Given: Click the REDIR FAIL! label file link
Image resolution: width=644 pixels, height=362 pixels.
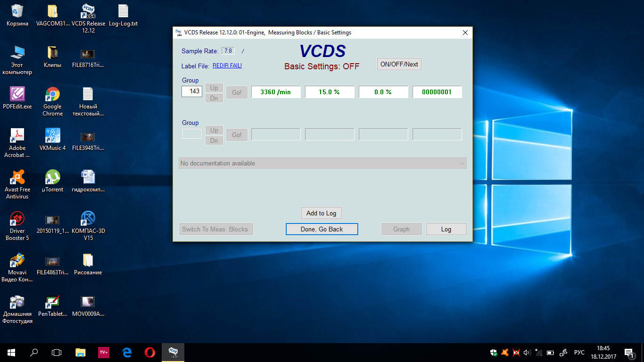Looking at the screenshot, I should pos(227,66).
